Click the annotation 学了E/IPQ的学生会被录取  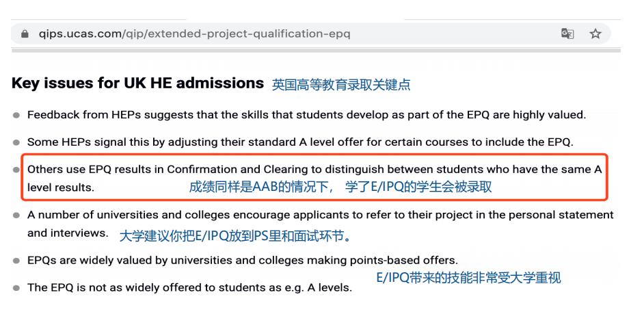pos(418,187)
